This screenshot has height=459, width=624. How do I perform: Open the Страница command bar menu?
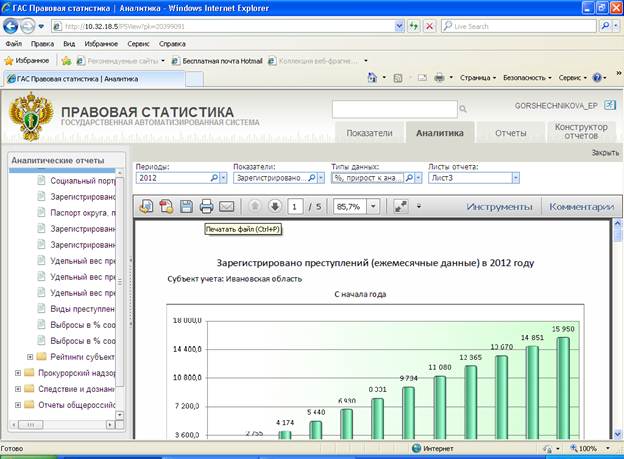[x=478, y=78]
